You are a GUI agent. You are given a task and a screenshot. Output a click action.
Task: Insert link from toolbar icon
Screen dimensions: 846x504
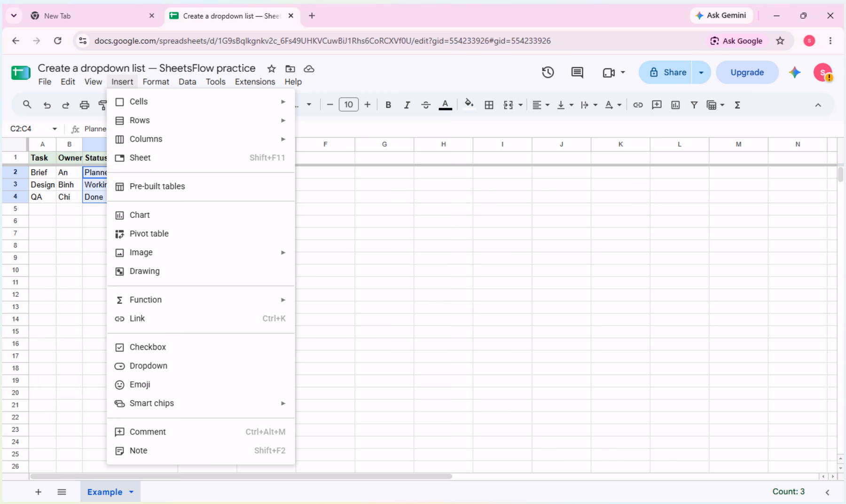click(x=638, y=105)
